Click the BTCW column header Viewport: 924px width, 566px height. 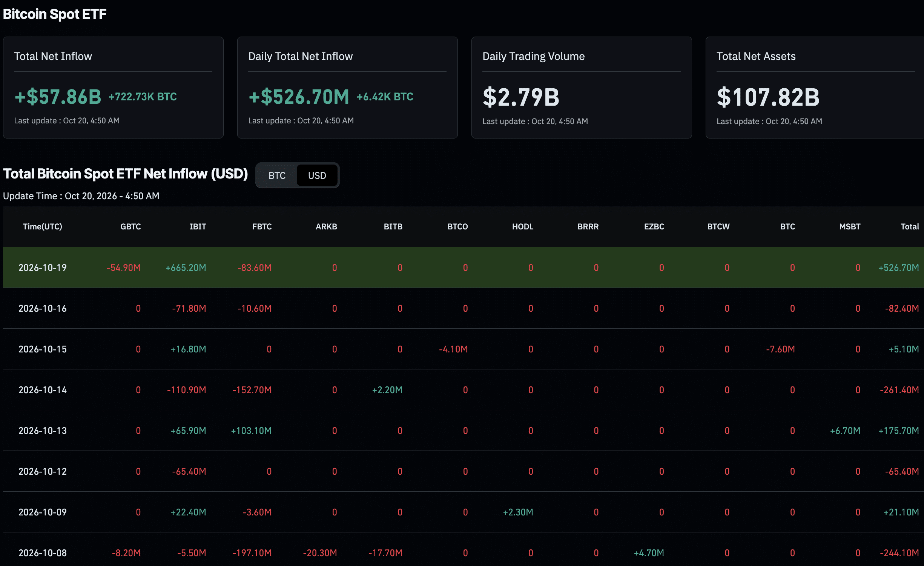point(718,226)
